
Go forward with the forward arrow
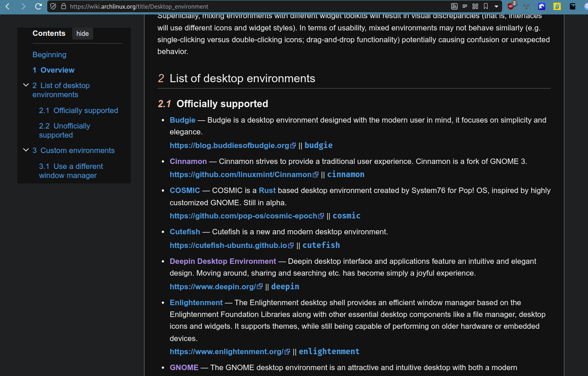[x=23, y=6]
